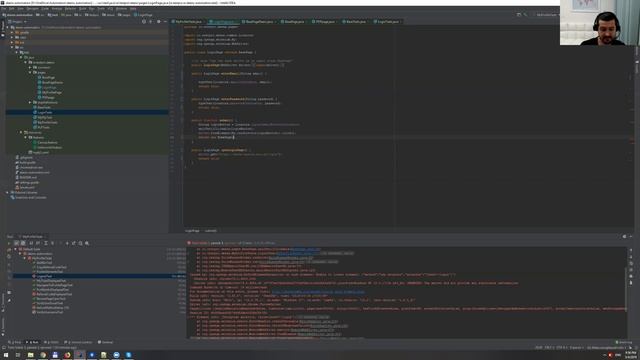640x360 pixels.
Task: Collapse the resources folder
Action: coord(21,132)
